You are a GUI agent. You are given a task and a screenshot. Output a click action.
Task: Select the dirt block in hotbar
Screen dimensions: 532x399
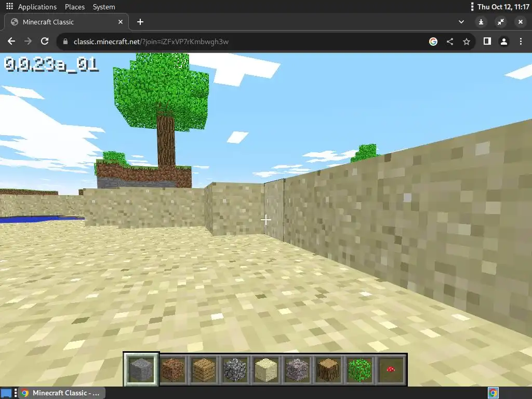(172, 369)
